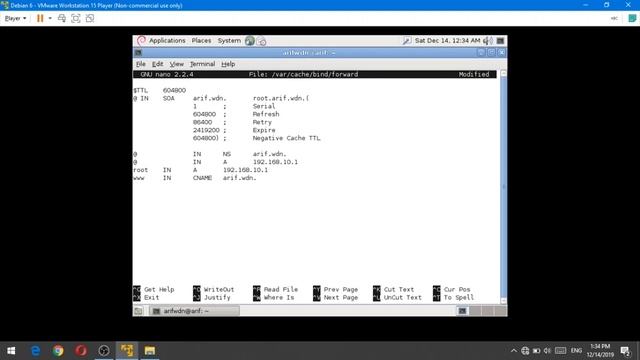
Task: Click the 'WriteOut' nano shortcut text
Action: pos(219,289)
